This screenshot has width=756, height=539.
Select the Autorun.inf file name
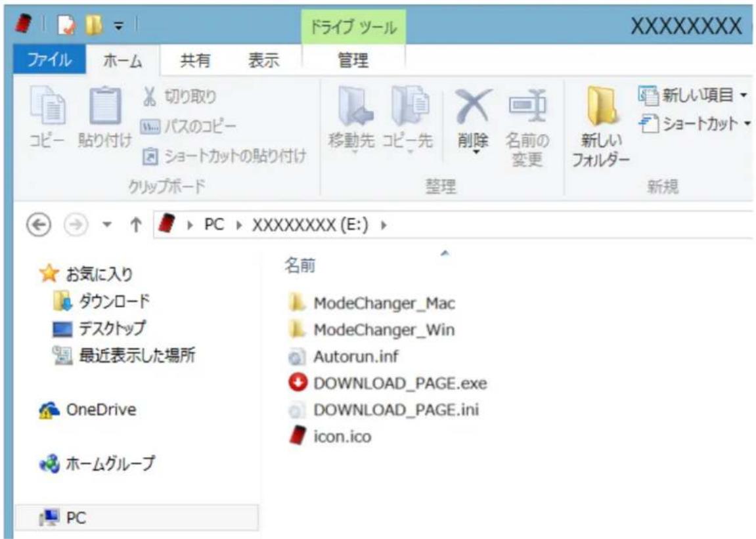[x=356, y=356]
